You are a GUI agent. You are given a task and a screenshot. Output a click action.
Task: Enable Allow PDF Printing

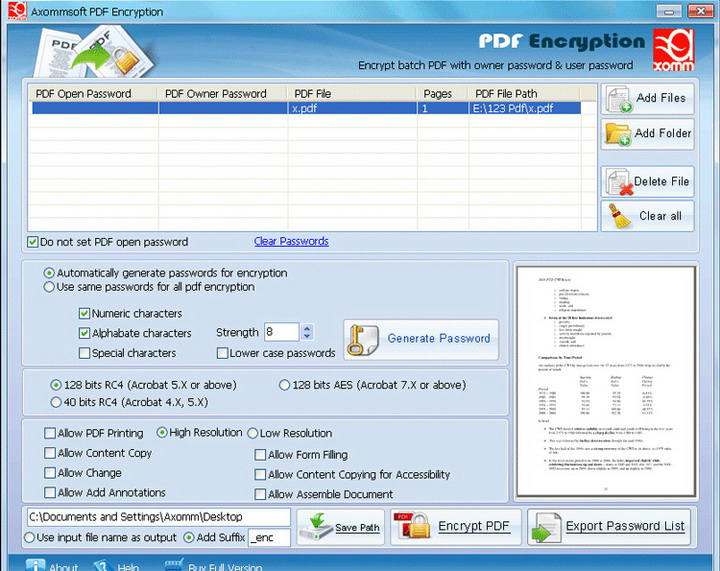click(x=50, y=433)
